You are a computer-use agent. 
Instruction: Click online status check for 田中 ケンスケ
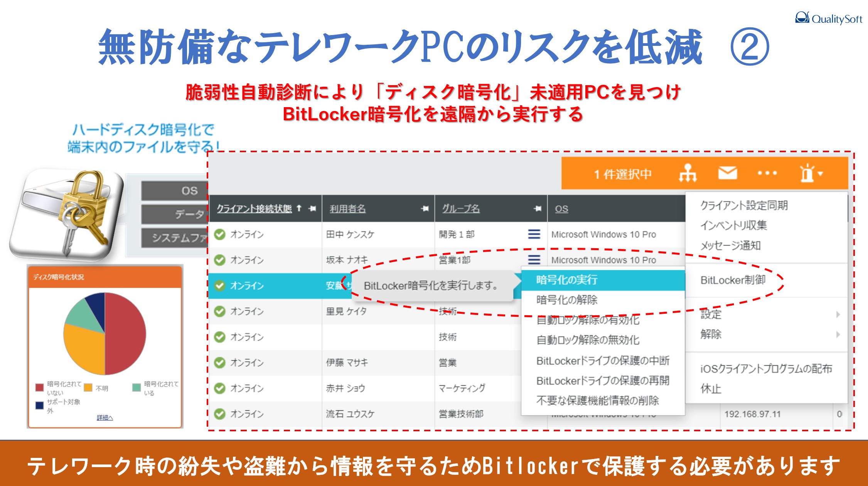pos(220,234)
